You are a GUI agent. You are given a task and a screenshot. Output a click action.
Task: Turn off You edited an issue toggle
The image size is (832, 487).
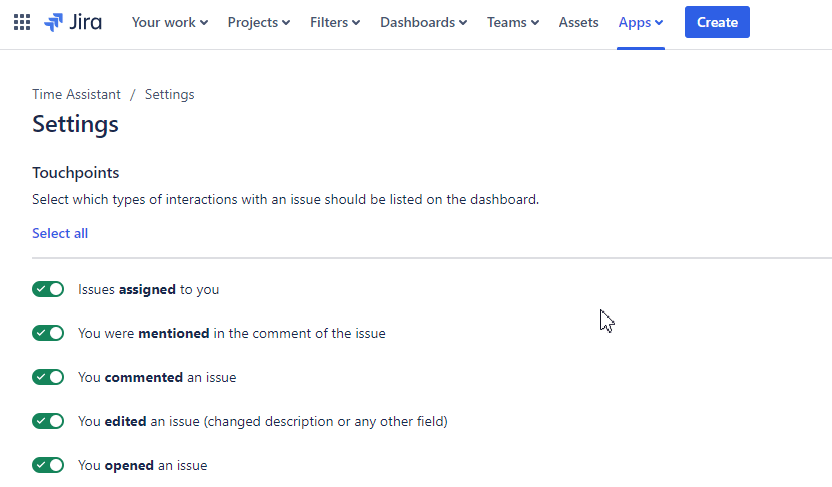tap(48, 421)
